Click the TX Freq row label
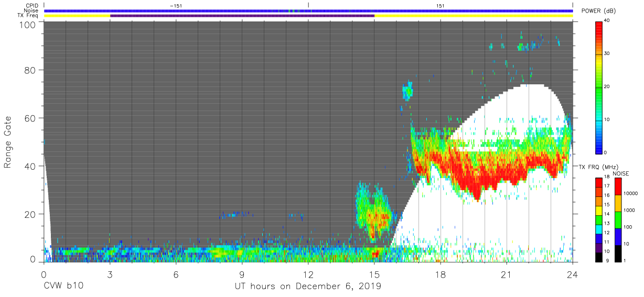The width and height of the screenshot is (644, 297). coord(28,16)
